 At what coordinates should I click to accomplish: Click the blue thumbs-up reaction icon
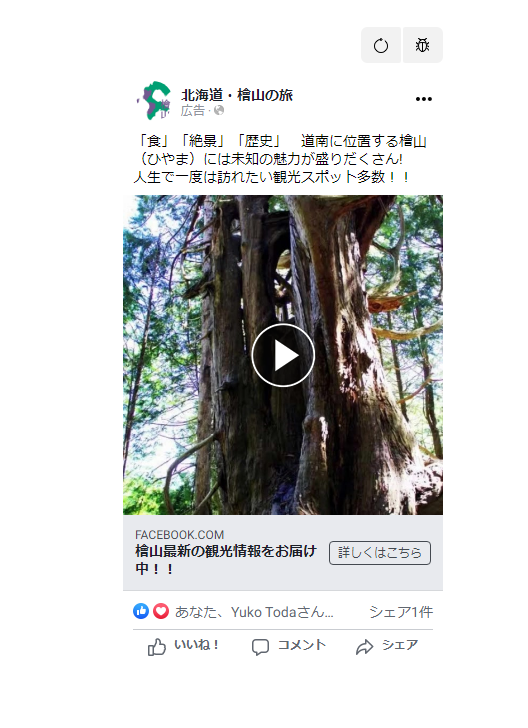[141, 611]
